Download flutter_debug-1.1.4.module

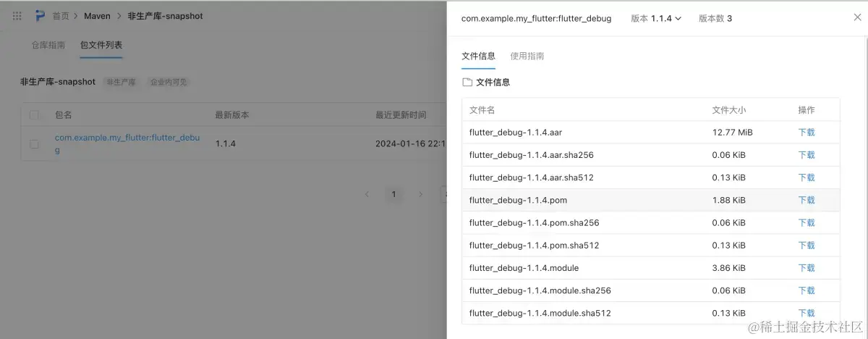click(807, 268)
